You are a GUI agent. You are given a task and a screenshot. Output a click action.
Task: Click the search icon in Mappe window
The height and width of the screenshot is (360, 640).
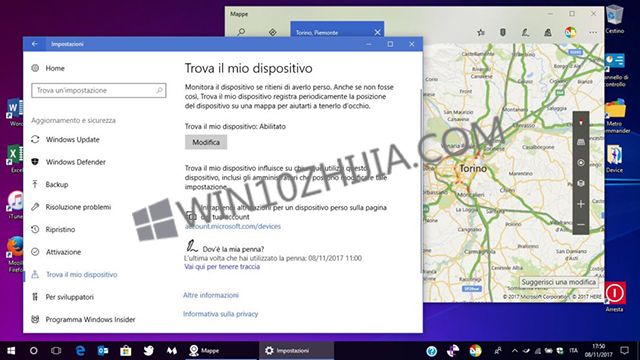click(x=241, y=32)
